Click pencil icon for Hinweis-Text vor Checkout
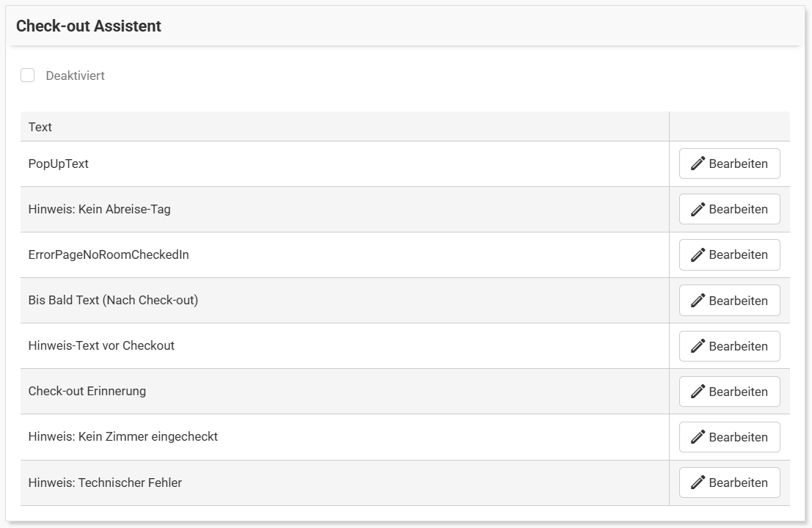The image size is (812, 528). point(698,346)
